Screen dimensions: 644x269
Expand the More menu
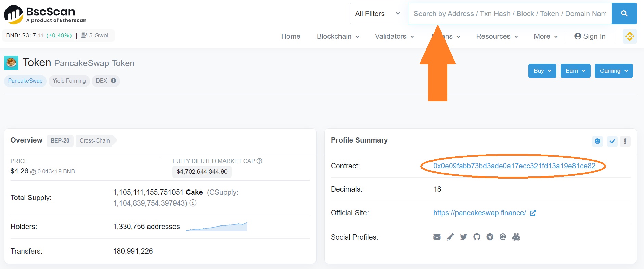[546, 36]
